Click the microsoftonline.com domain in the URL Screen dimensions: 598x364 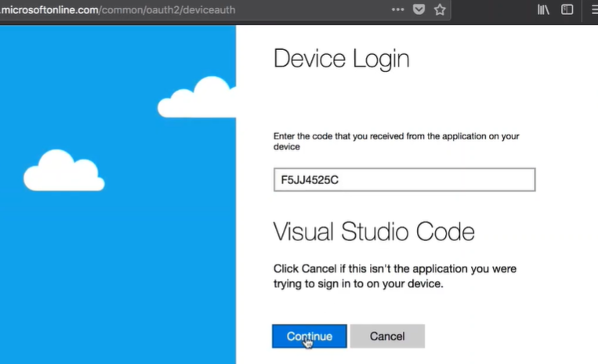click(x=47, y=11)
